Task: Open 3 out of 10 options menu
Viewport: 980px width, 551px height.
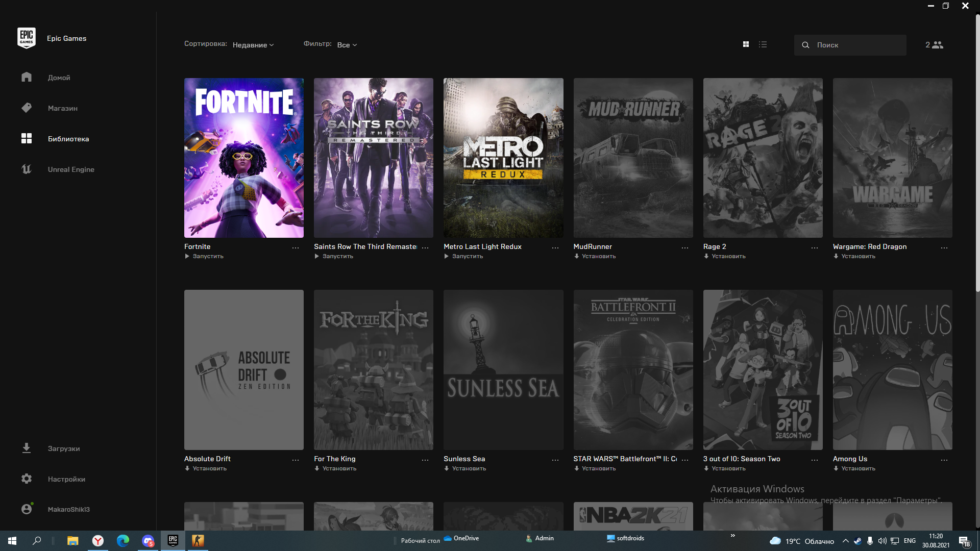Action: [815, 460]
